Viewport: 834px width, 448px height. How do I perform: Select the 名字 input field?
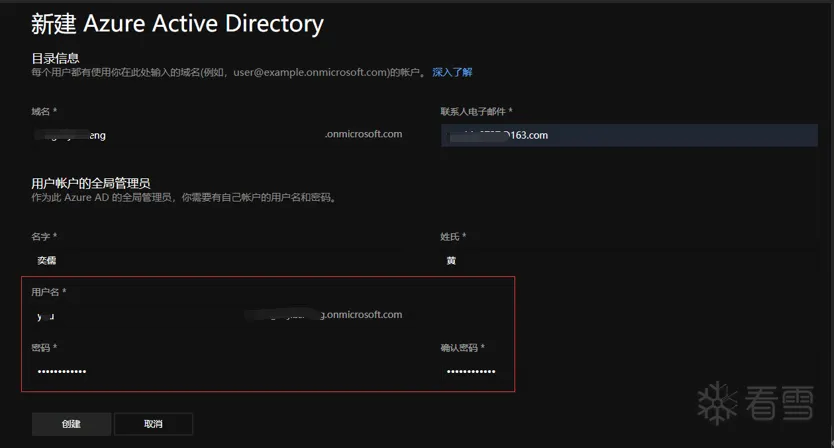pyautogui.click(x=220, y=260)
